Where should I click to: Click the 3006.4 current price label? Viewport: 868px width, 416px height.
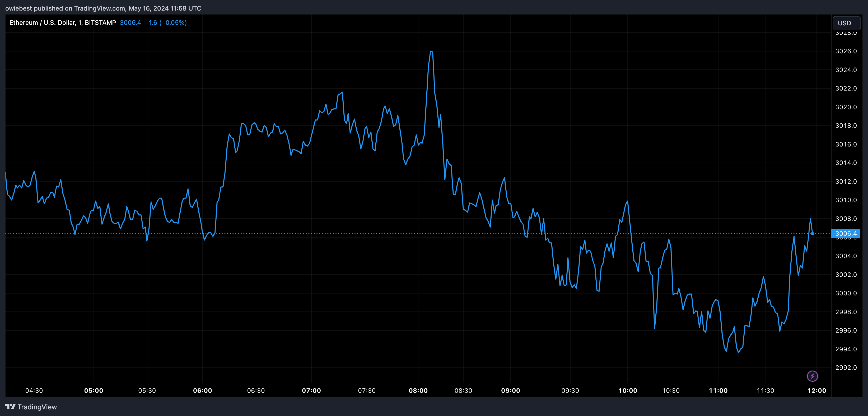coord(846,233)
